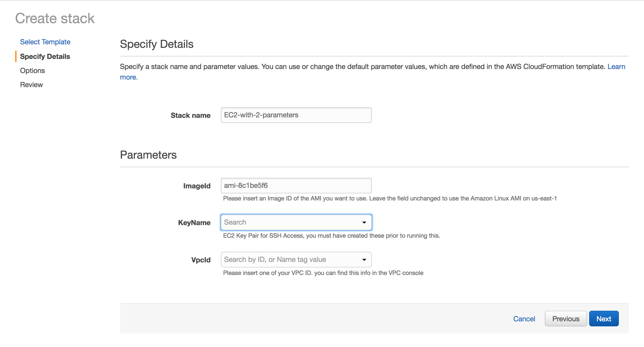The image size is (644, 347).
Task: Click the Create stack page title
Action: point(55,18)
